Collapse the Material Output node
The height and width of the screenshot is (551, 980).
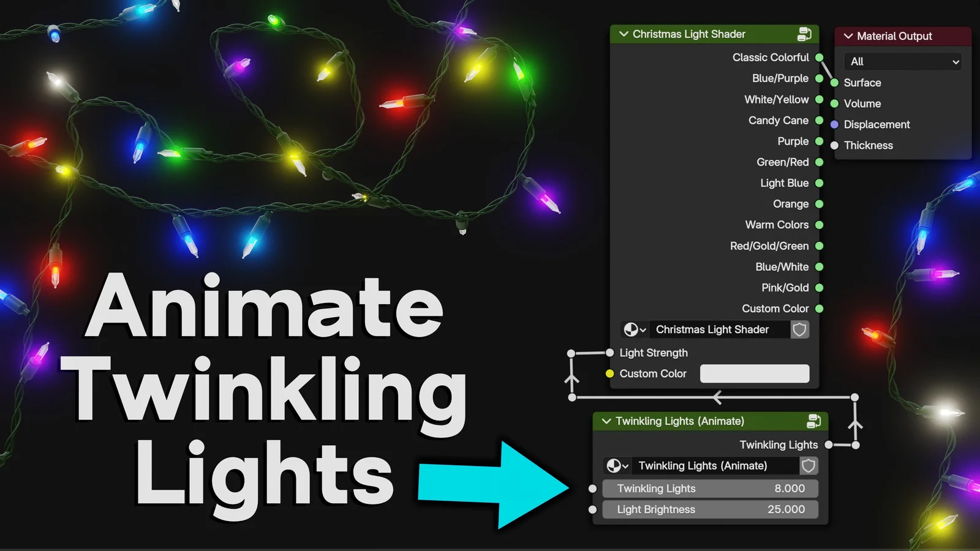848,36
